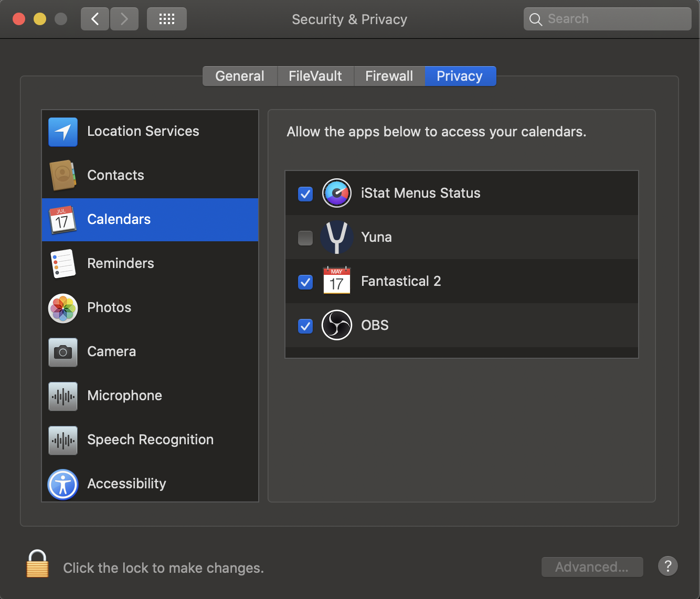Click the Photos flower icon

63,308
